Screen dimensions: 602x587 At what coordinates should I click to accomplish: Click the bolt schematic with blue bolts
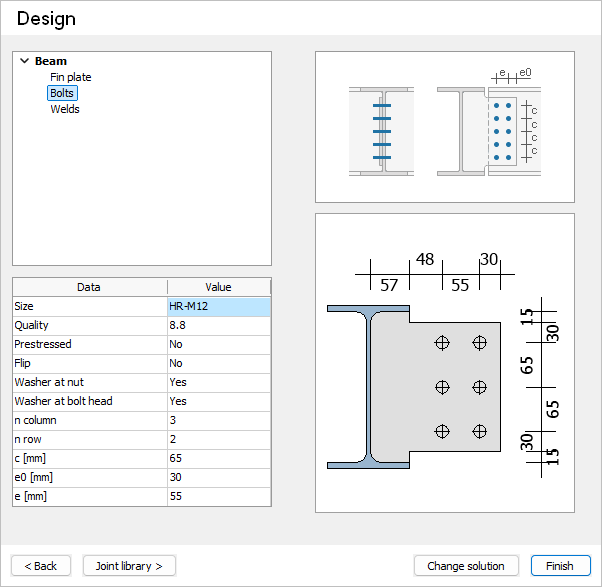coord(445,127)
